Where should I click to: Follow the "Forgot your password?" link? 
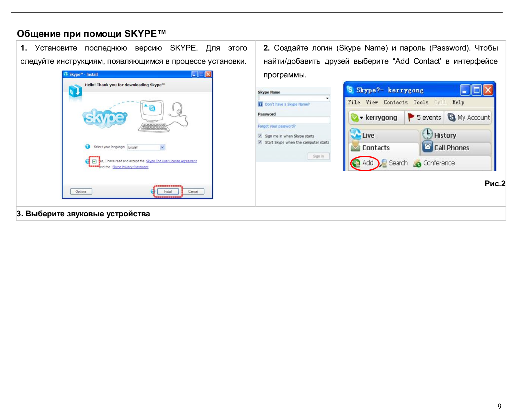276,126
